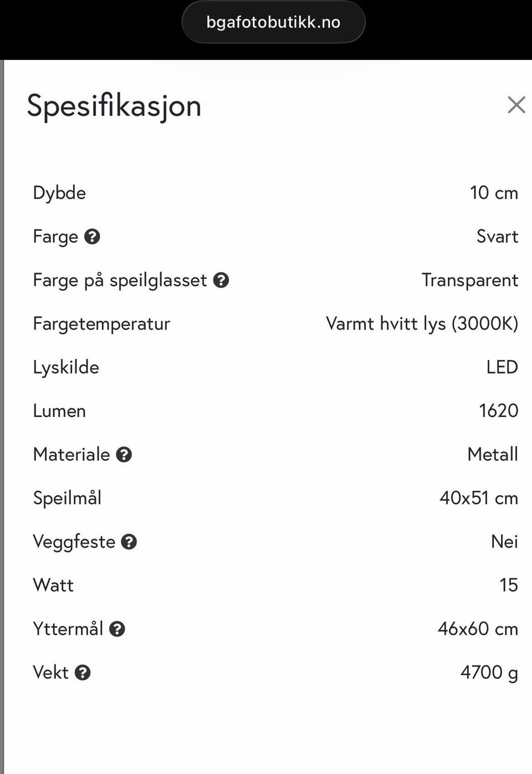
Task: Click the help icon next to Farge
Action: (x=92, y=237)
